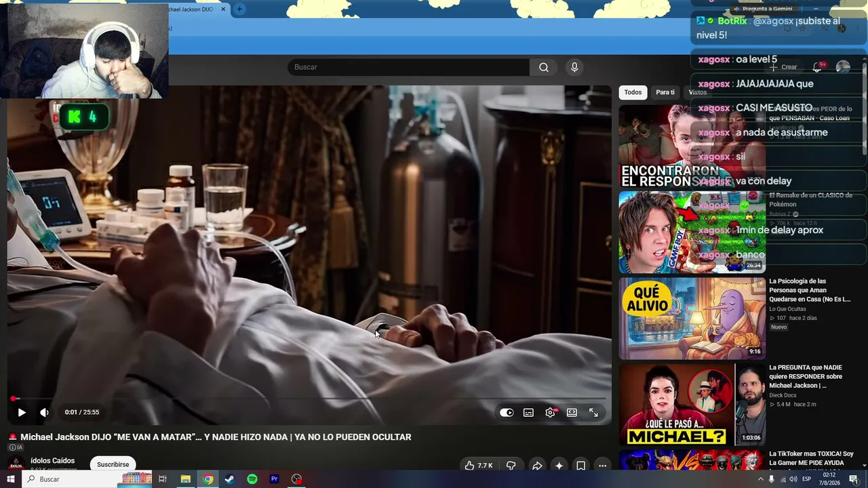
Task: Open the Lo Que Ocultas channel link
Action: click(787, 309)
